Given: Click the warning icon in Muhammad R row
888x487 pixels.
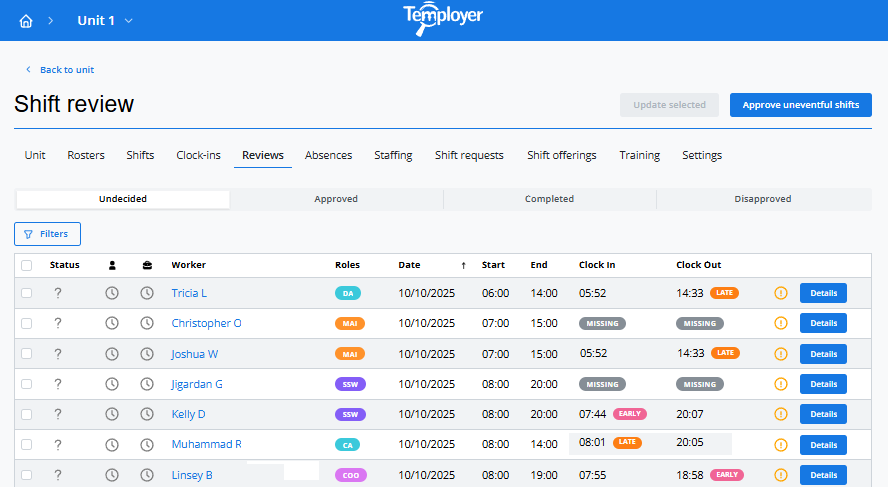Looking at the screenshot, I should point(781,445).
